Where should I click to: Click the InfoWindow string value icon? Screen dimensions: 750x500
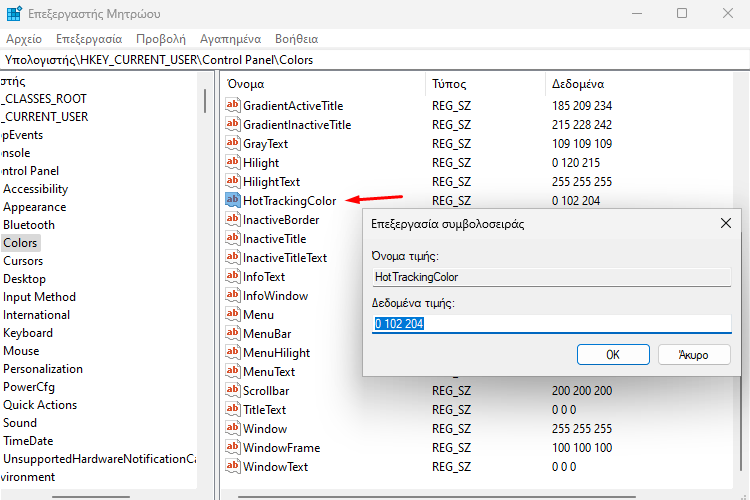(x=232, y=295)
